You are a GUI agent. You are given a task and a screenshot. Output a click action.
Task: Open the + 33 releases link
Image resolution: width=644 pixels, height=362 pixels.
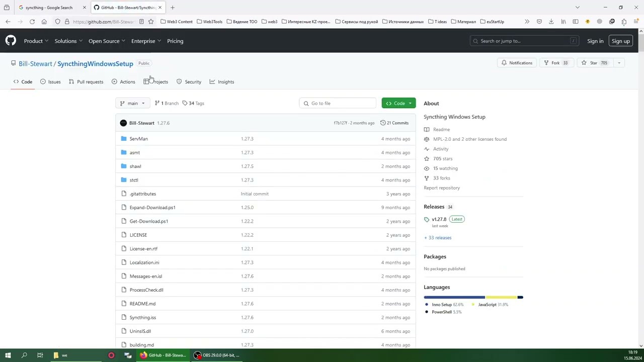point(438,238)
